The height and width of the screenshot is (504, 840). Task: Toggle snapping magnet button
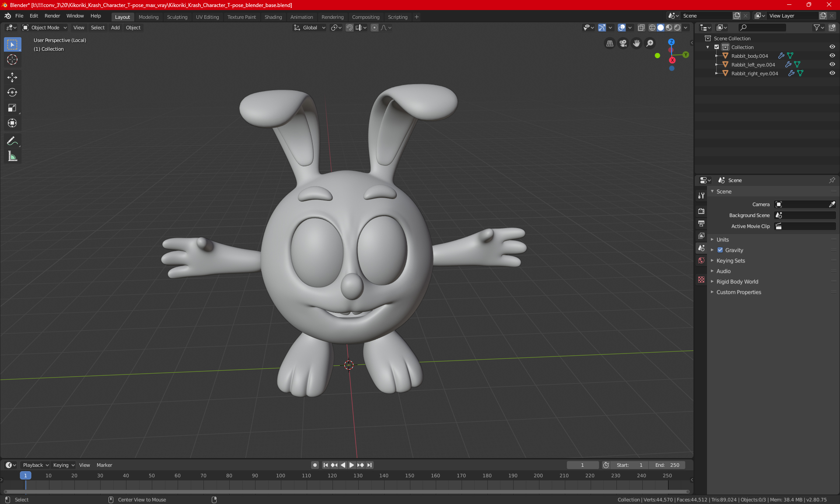tap(350, 28)
